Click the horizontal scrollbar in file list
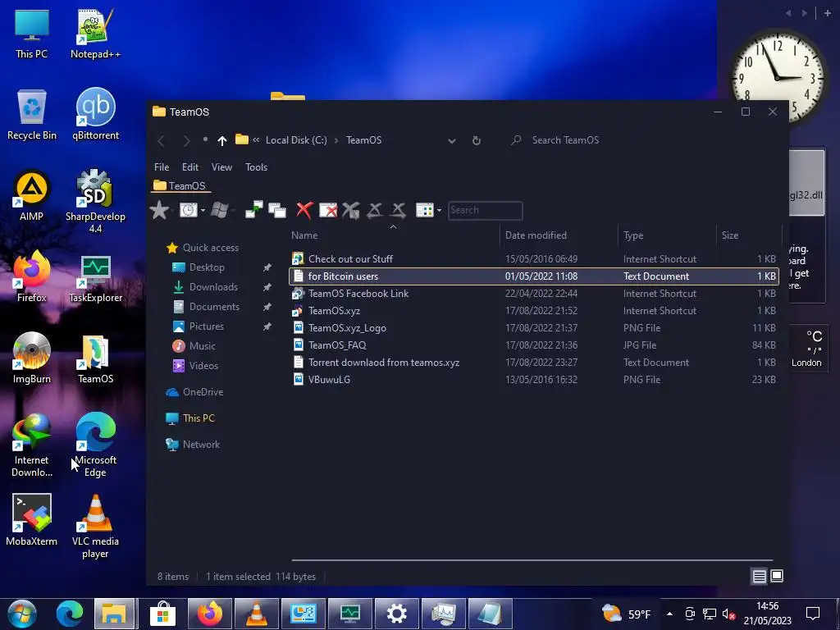This screenshot has width=840, height=630. (532, 559)
